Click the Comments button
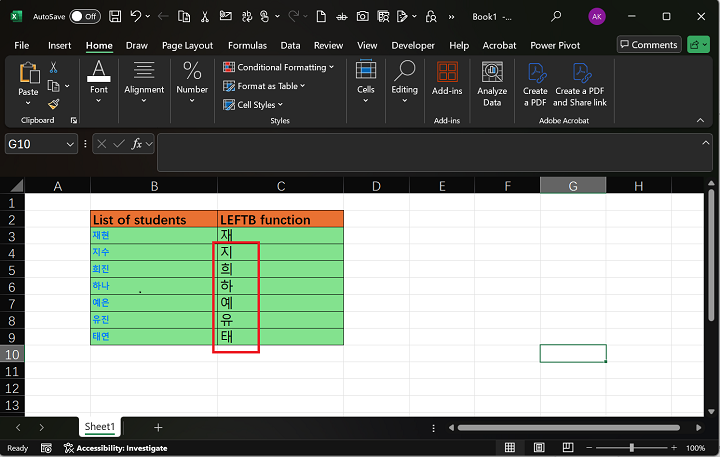Viewport: 720px width, 457px height. [648, 45]
